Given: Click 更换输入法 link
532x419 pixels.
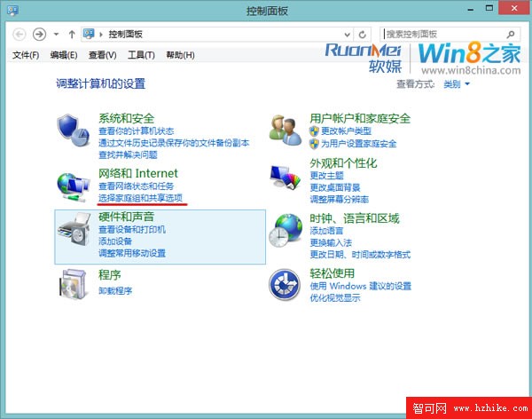Looking at the screenshot, I should tap(331, 243).
